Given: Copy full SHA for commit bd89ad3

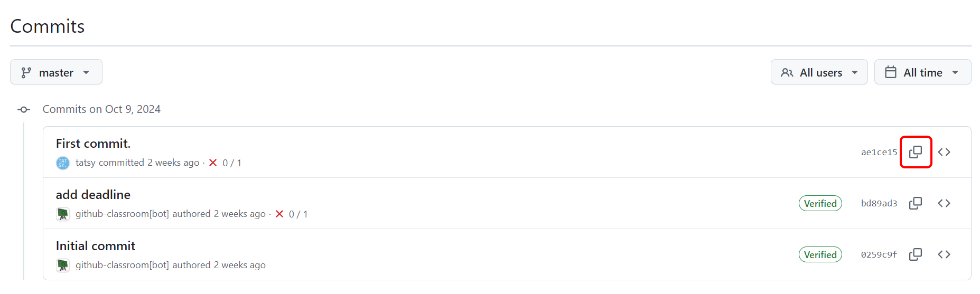Looking at the screenshot, I should [916, 203].
